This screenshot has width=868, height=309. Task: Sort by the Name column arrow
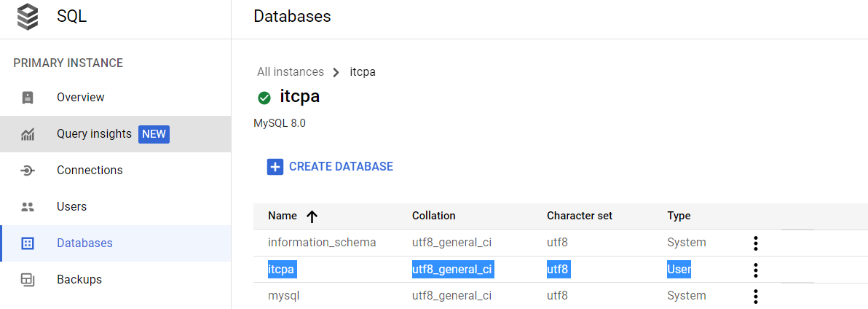tap(312, 216)
